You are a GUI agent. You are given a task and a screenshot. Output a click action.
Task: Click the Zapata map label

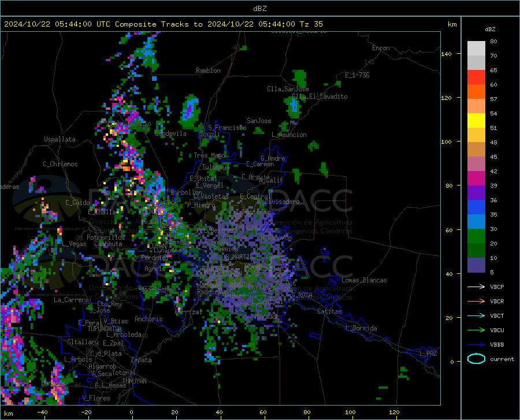coord(142,360)
